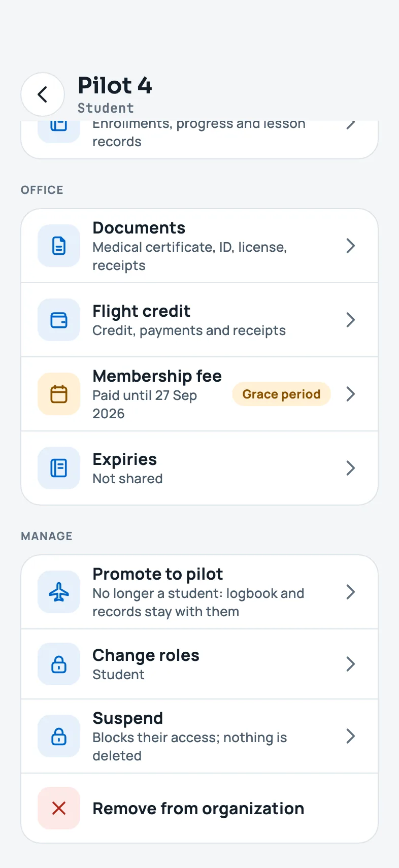
Task: Expand Documents via its chevron arrow
Action: click(350, 246)
